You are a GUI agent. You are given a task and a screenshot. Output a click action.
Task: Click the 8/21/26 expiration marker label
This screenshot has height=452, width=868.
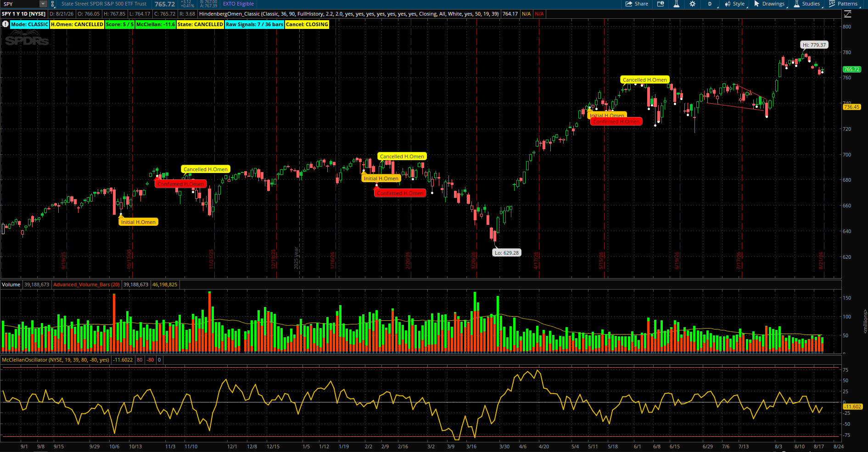pos(821,261)
